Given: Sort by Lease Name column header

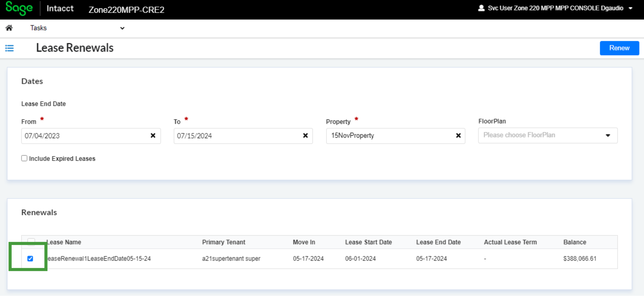Looking at the screenshot, I should (x=64, y=242).
